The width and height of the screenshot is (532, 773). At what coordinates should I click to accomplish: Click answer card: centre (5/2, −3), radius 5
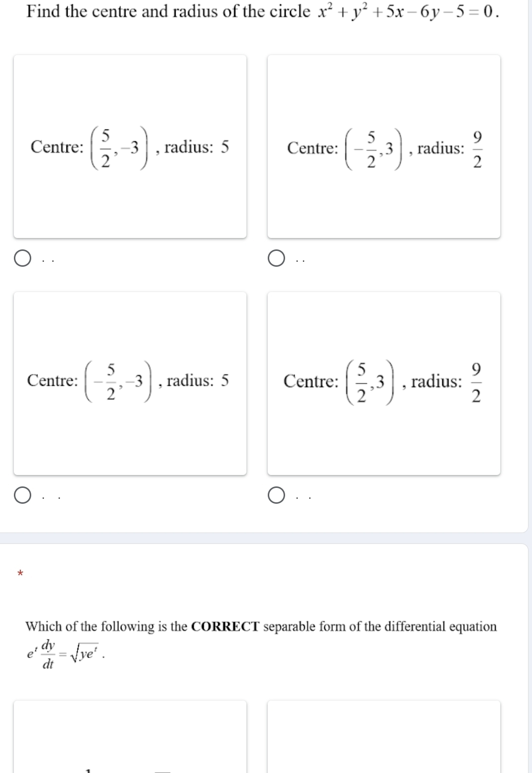(130, 146)
